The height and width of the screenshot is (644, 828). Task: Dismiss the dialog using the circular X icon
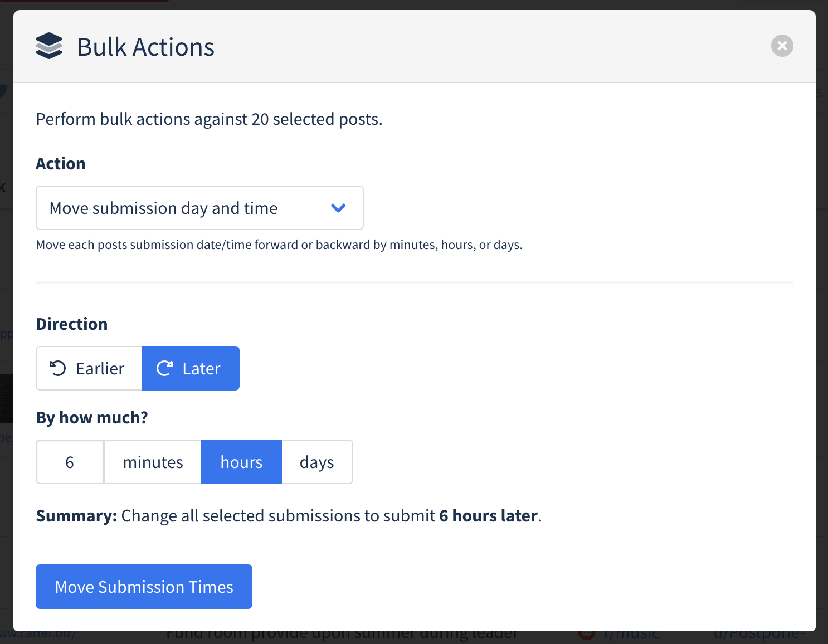(x=782, y=46)
